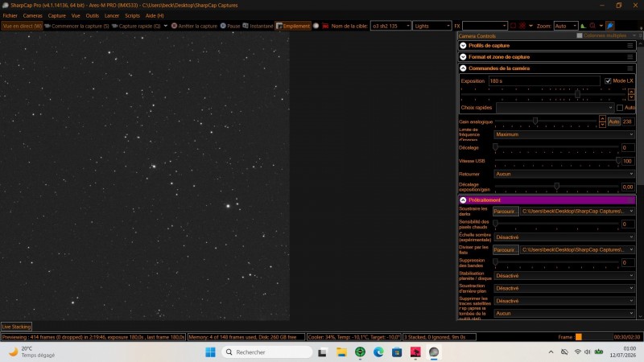Start Capture rapide from the toolbar
This screenshot has height=362, width=644.
[x=136, y=26]
